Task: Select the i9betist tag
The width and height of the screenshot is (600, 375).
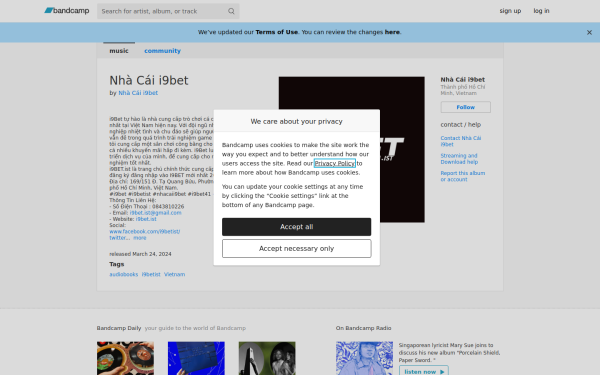Action: (151, 274)
